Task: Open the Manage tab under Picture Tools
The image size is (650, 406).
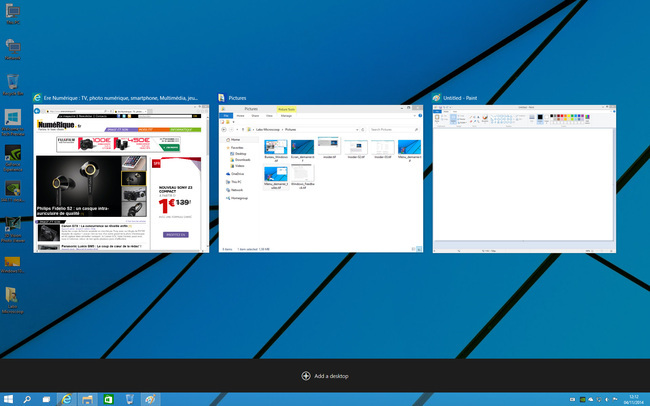Action: pos(286,116)
